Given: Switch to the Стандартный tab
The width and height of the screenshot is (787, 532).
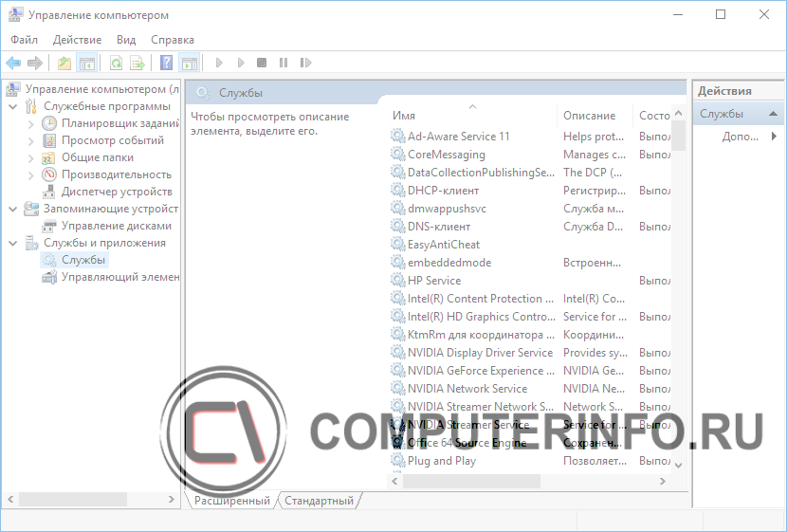Looking at the screenshot, I should click(319, 501).
